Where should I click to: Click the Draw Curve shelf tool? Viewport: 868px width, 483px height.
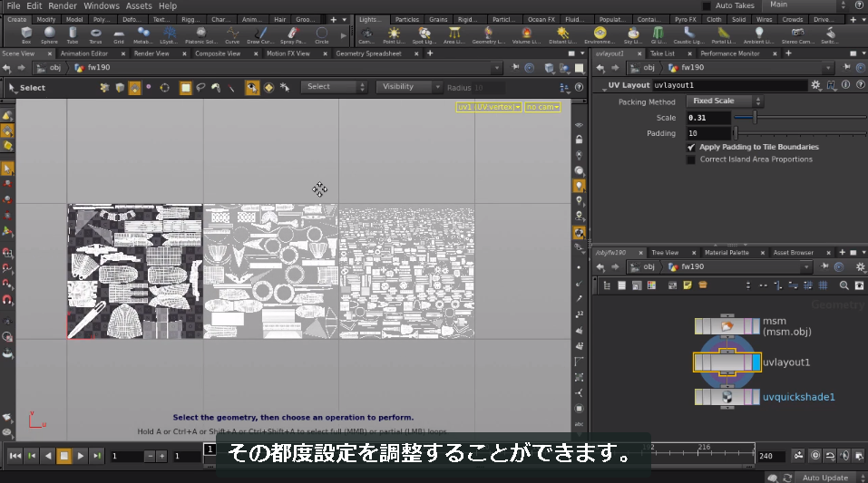click(260, 34)
